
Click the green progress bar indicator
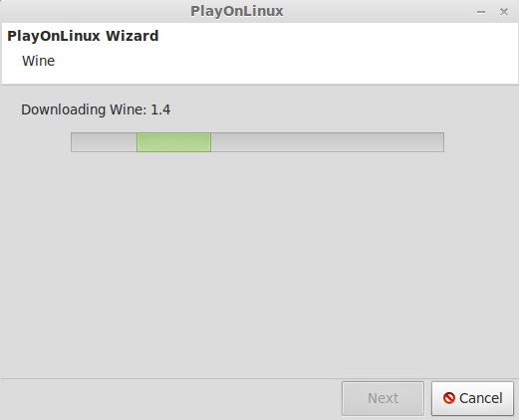173,142
